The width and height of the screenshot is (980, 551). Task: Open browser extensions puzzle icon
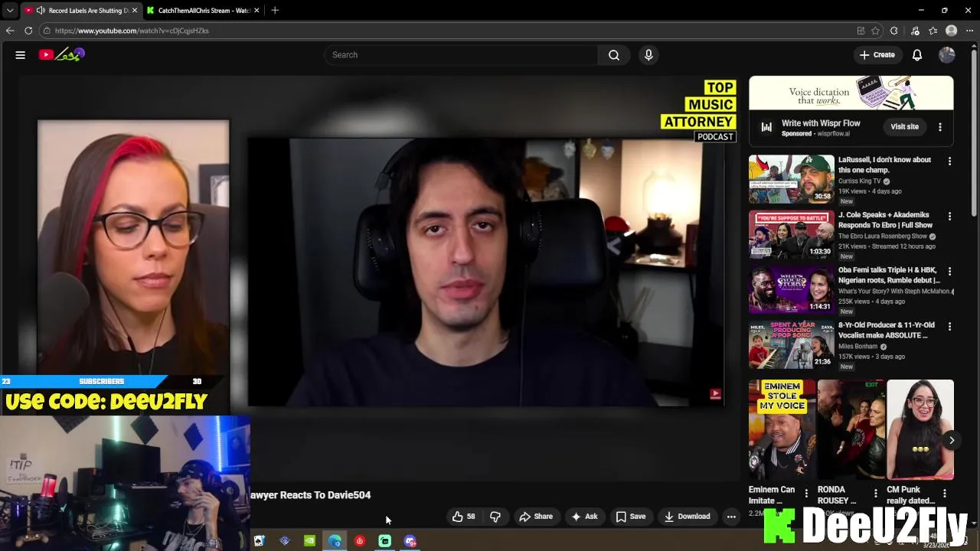[894, 31]
